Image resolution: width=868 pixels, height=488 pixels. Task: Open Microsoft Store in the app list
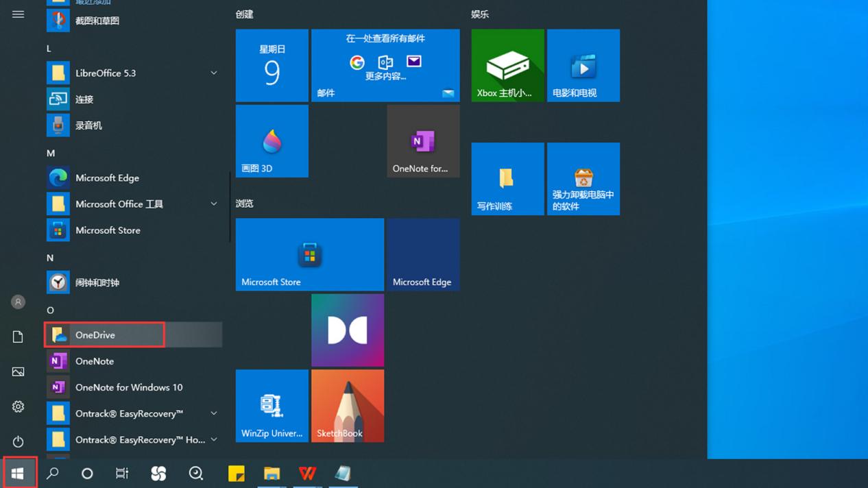(x=134, y=230)
